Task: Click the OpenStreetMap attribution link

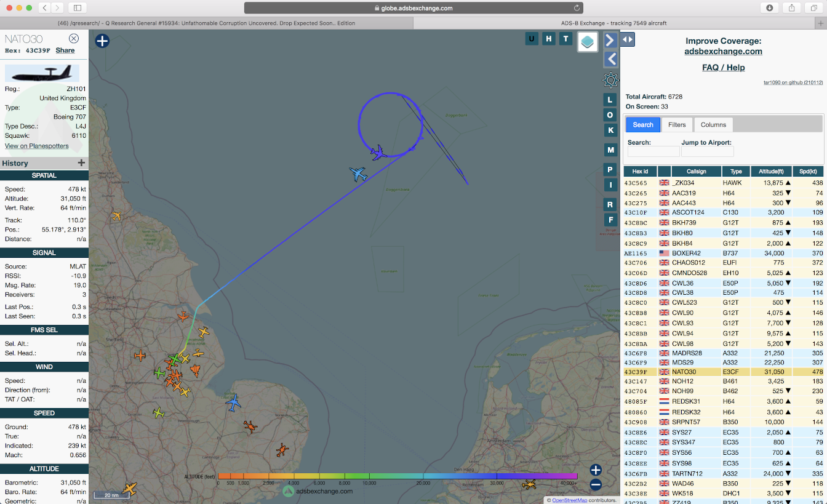Action: [x=569, y=500]
